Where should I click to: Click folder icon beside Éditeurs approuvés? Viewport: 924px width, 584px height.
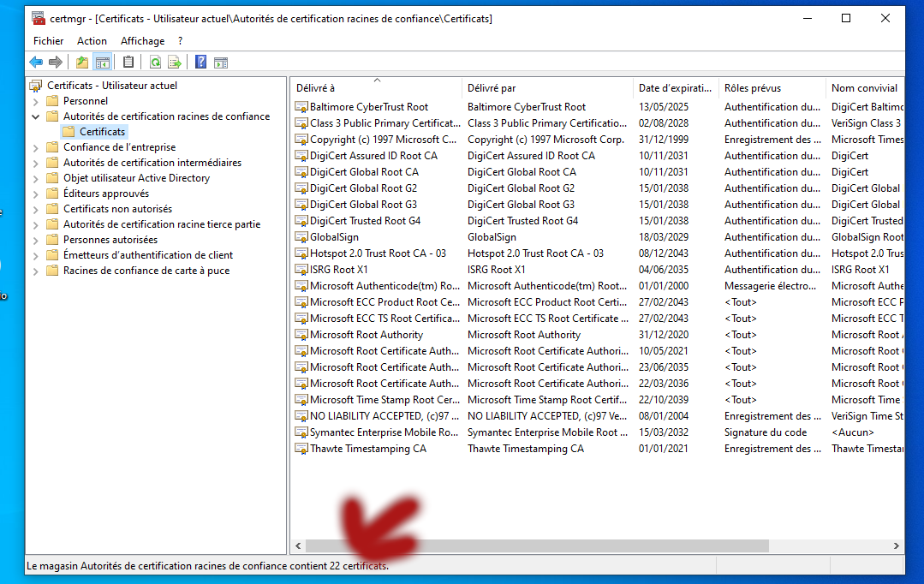pyautogui.click(x=52, y=194)
